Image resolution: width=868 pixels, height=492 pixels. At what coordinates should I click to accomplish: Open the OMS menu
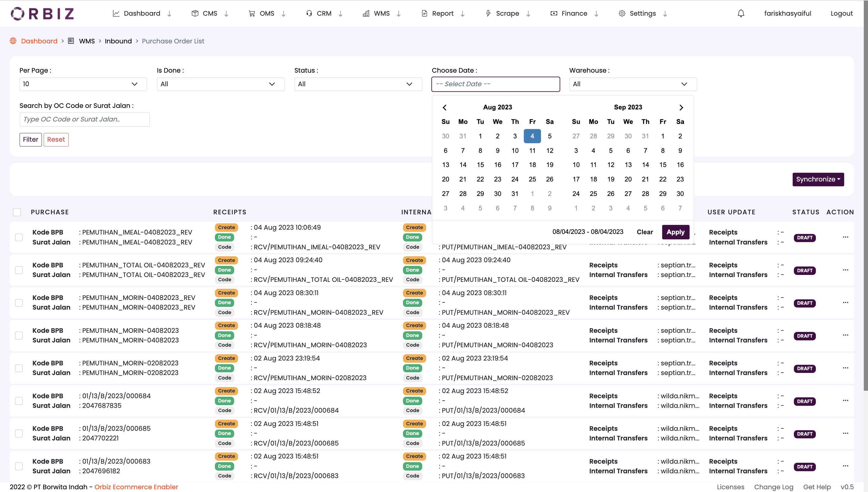pos(267,14)
